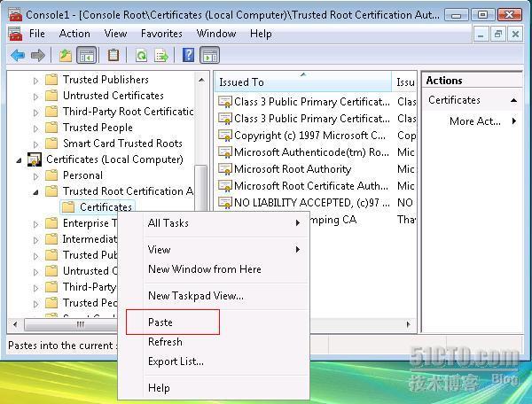Viewport: 532px width, 404px height.
Task: Collapse the Certificates (Local Computer) node
Action: 20,160
